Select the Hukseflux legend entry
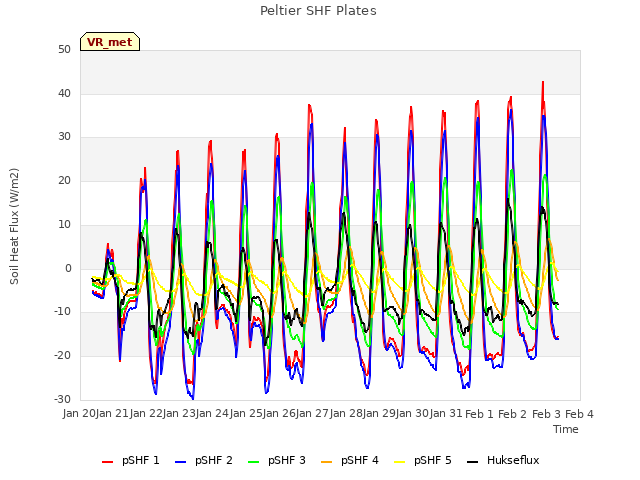The width and height of the screenshot is (640, 480). 503,460
